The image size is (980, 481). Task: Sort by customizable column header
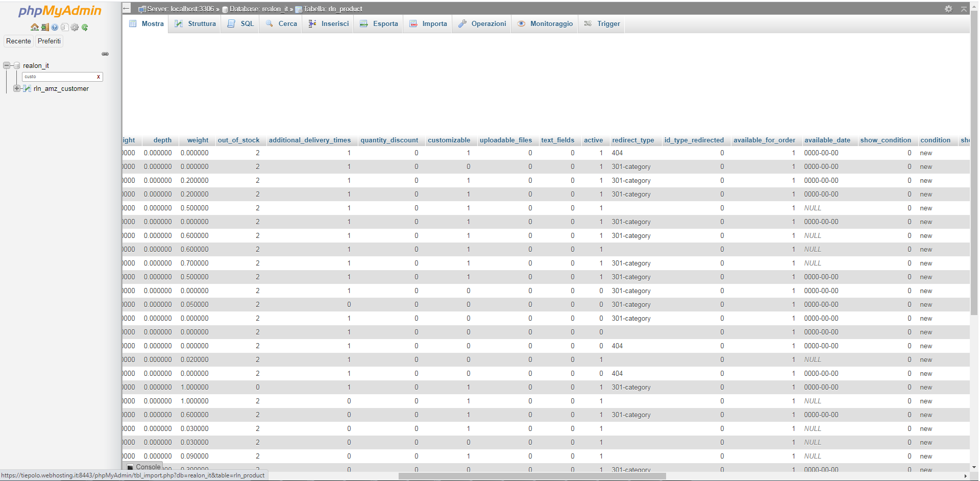coord(449,140)
